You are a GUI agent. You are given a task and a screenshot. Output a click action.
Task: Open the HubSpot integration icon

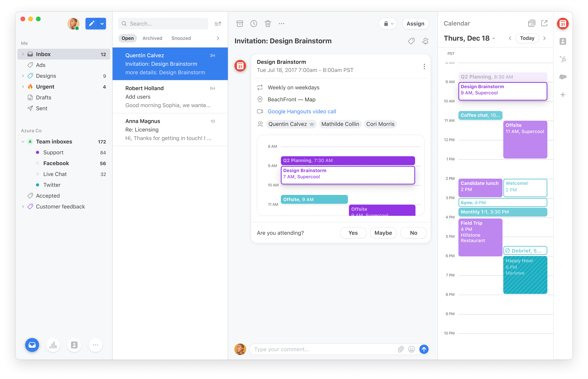pos(563,59)
